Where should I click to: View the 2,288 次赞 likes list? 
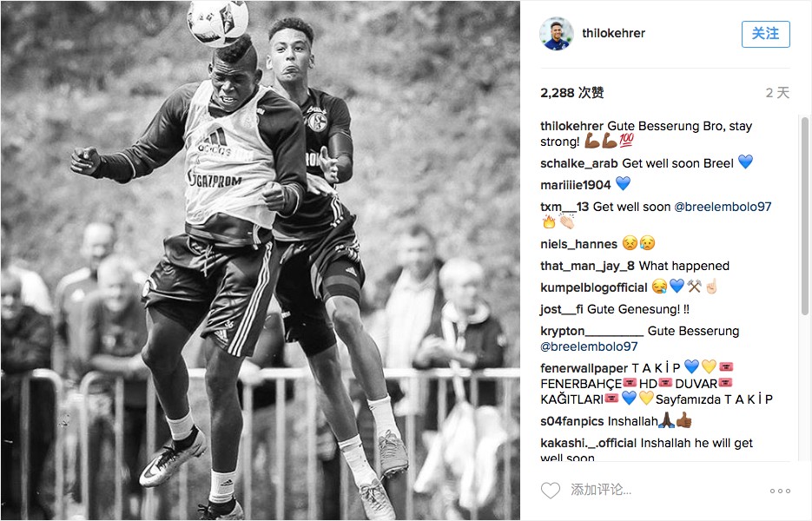pyautogui.click(x=571, y=93)
